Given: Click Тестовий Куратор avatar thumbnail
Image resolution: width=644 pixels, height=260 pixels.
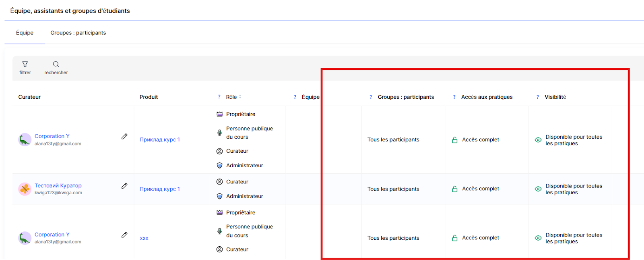Looking at the screenshot, I should (25, 189).
